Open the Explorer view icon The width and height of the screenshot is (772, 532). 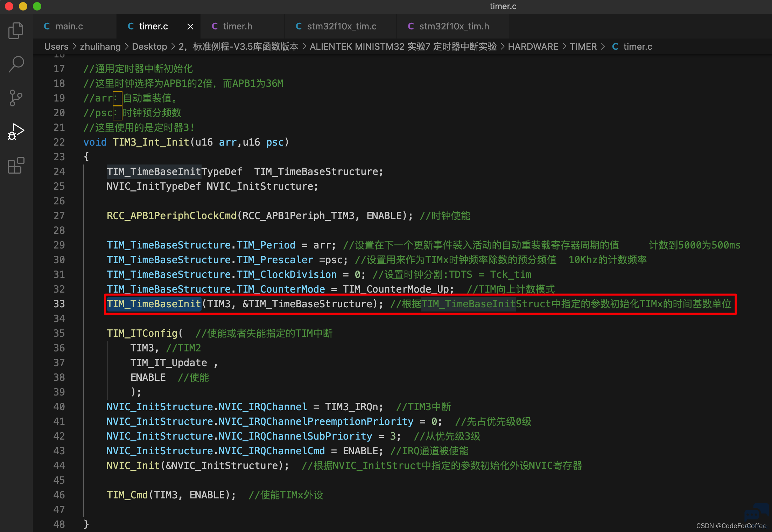click(x=16, y=31)
